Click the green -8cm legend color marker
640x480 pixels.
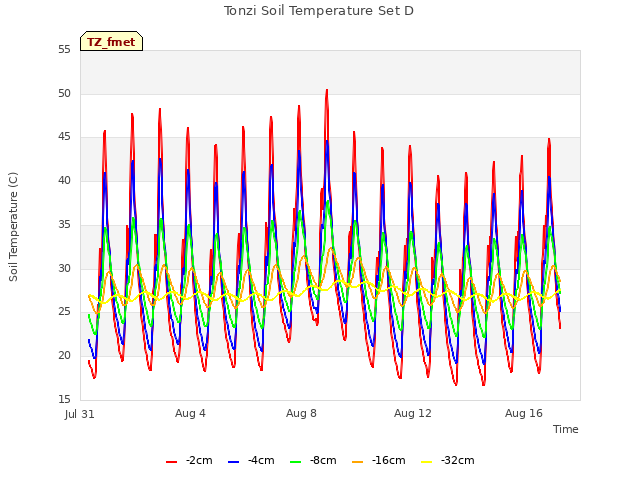pyautogui.click(x=296, y=462)
